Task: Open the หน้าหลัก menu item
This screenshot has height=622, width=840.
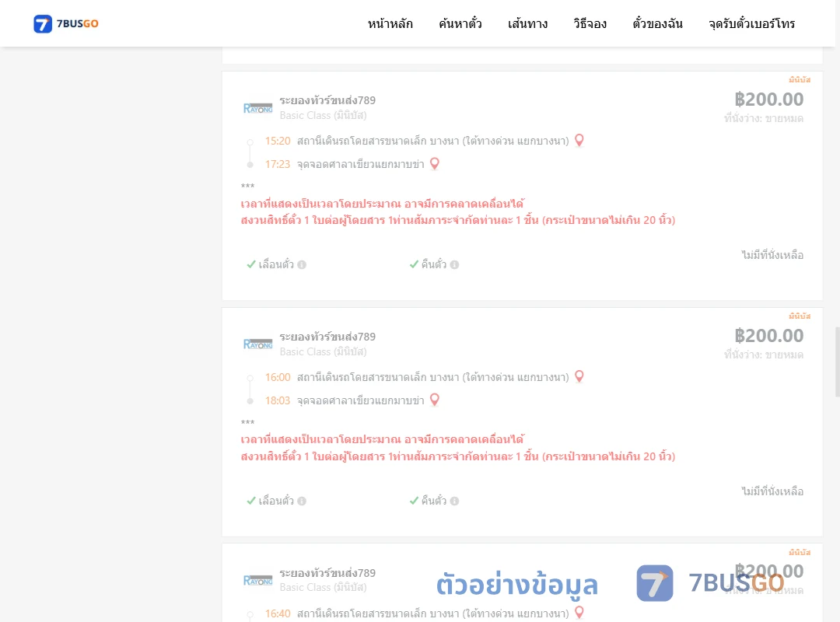Action: click(x=390, y=23)
